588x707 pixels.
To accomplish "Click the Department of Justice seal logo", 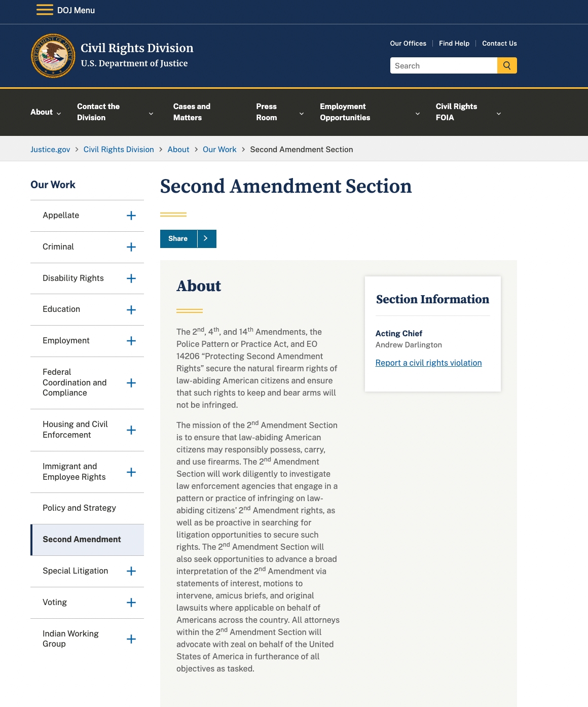I will coord(53,56).
